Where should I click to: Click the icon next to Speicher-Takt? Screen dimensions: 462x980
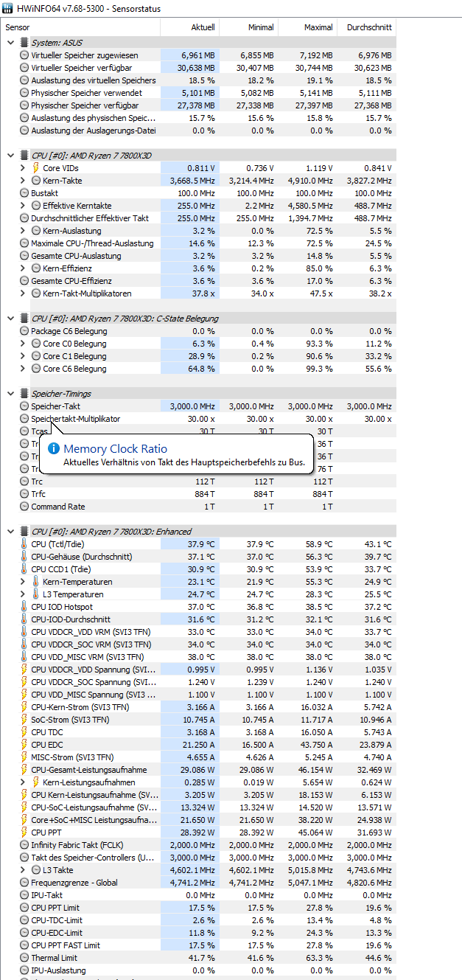pos(24,406)
